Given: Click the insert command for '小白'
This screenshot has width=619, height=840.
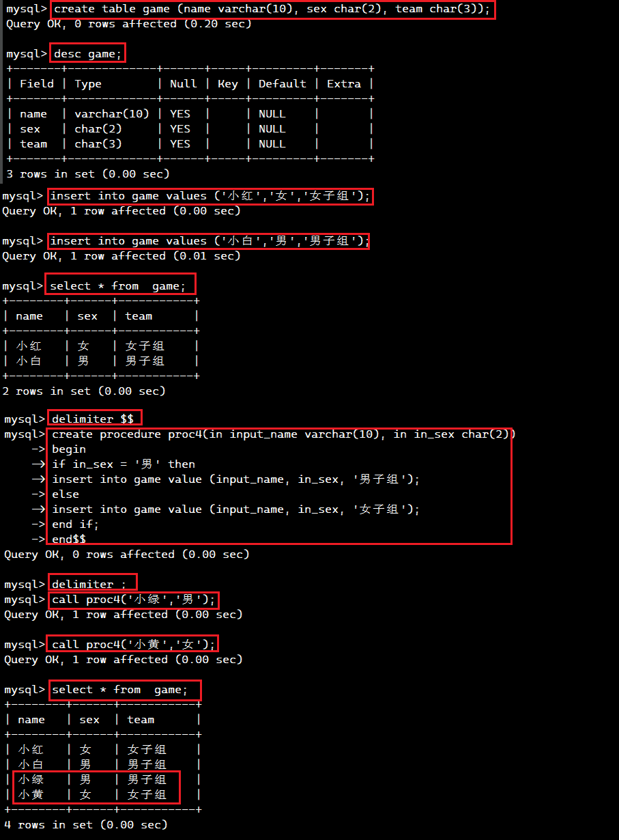Looking at the screenshot, I should (x=210, y=242).
